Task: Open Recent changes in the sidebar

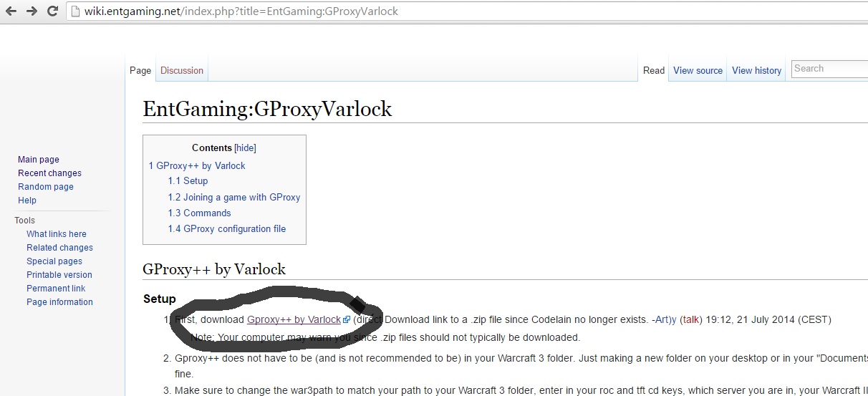Action: pos(49,173)
